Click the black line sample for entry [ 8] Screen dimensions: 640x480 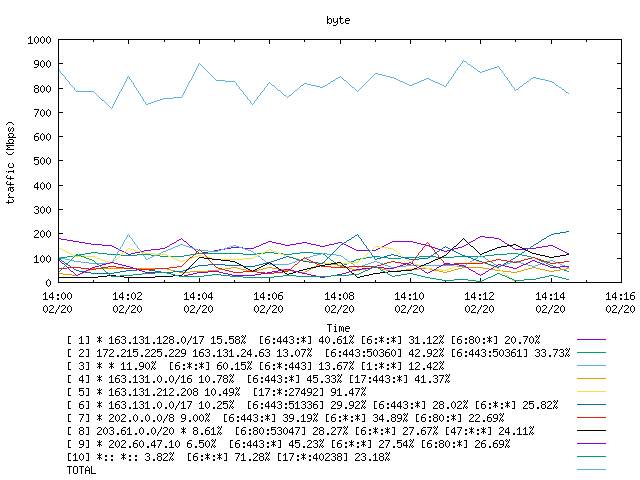[x=591, y=431]
